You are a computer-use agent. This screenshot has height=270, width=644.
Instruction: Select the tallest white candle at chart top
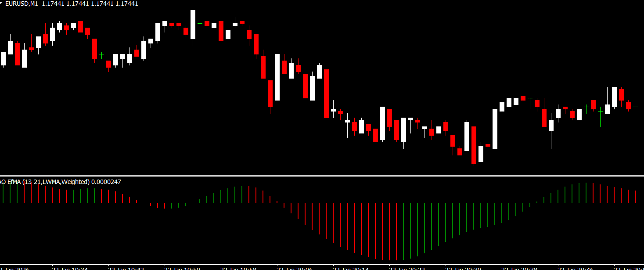(193, 25)
